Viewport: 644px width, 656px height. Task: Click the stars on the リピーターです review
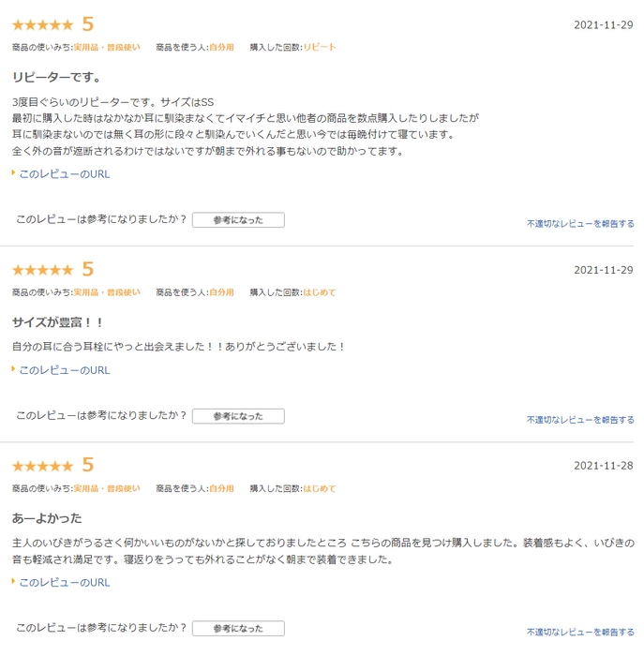pyautogui.click(x=42, y=25)
